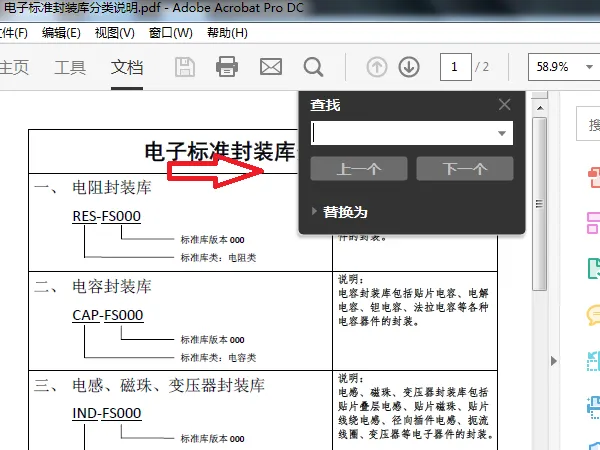Click the right pane tools search box
600x450 pixels.
point(588,124)
